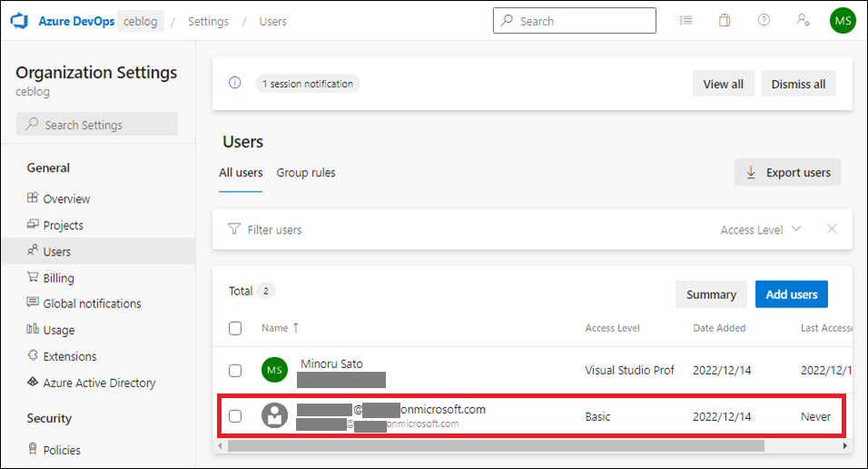Click the View all notifications button

coord(723,84)
